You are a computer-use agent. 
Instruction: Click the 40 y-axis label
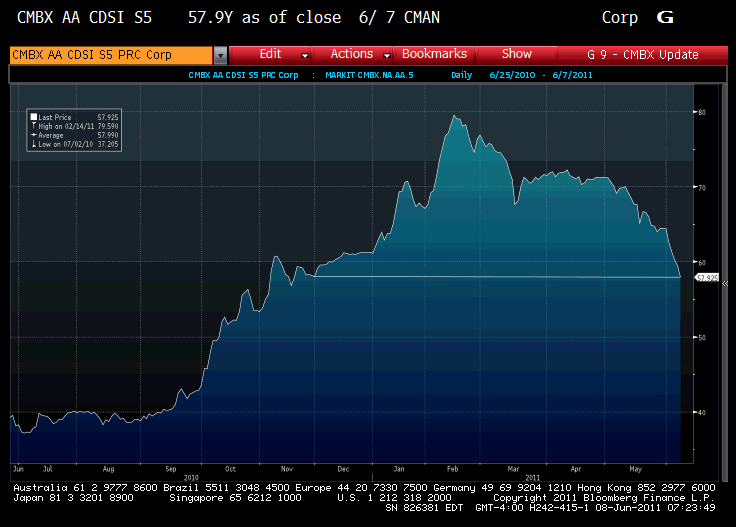pos(702,412)
